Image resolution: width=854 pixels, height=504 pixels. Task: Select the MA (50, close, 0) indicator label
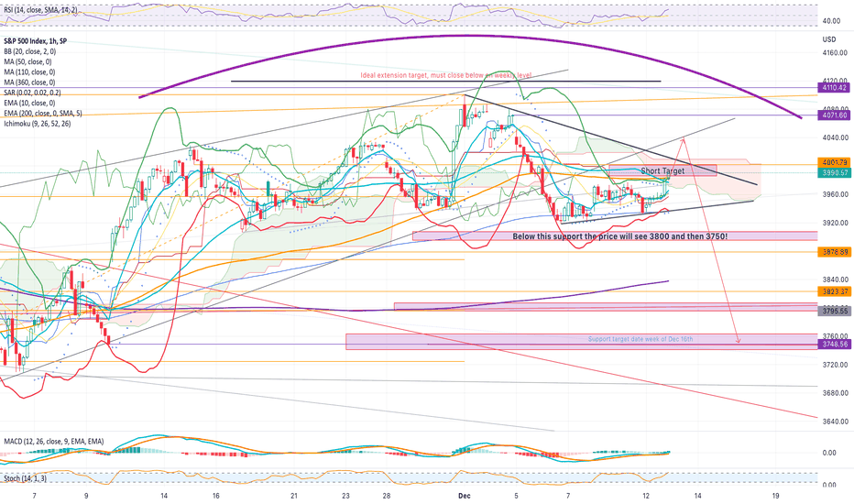27,61
